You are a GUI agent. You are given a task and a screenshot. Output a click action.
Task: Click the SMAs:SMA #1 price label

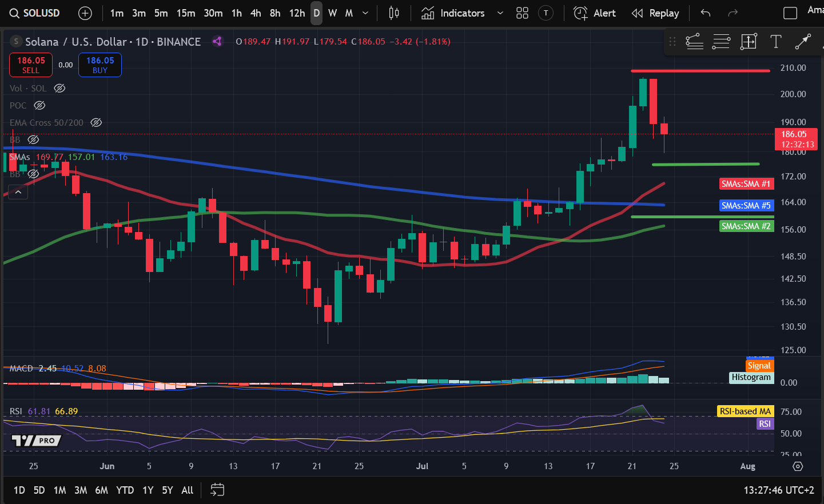(x=746, y=183)
